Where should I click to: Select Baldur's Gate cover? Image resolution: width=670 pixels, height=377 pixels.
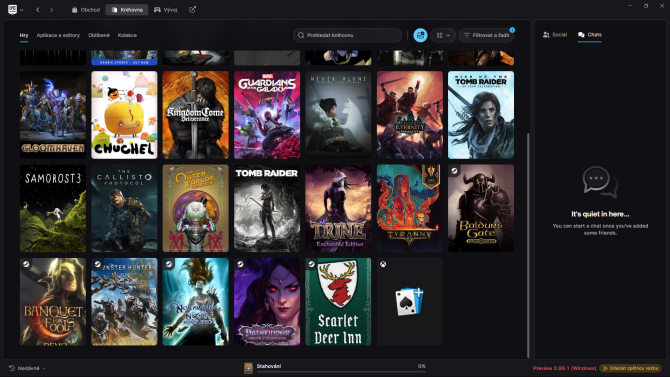point(481,208)
